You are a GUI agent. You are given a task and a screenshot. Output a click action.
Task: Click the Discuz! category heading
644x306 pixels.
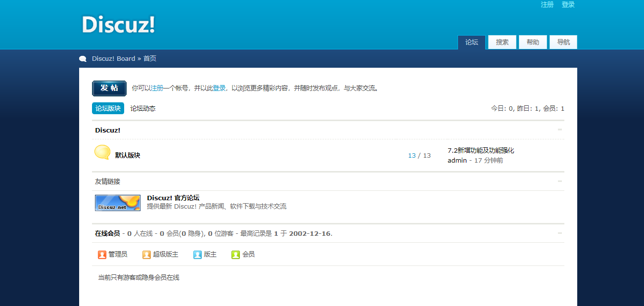108,130
